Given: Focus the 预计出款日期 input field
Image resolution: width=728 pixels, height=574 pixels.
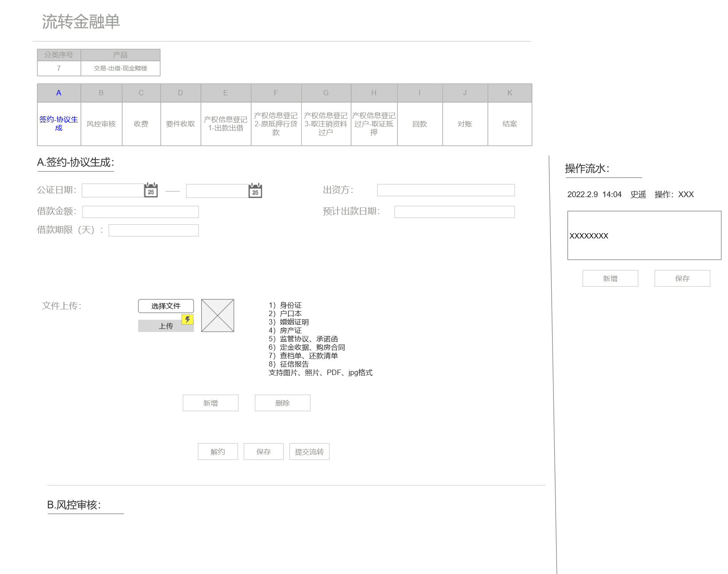Looking at the screenshot, I should pos(455,212).
